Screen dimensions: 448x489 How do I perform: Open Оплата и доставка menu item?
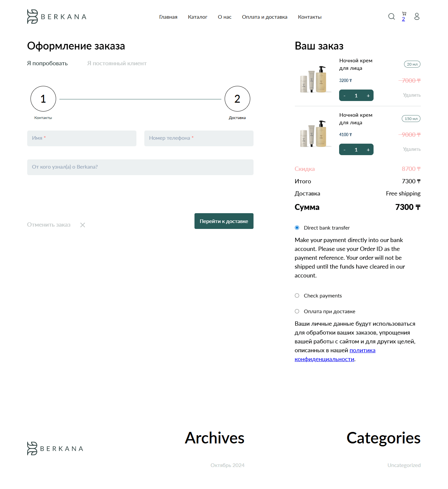point(264,17)
